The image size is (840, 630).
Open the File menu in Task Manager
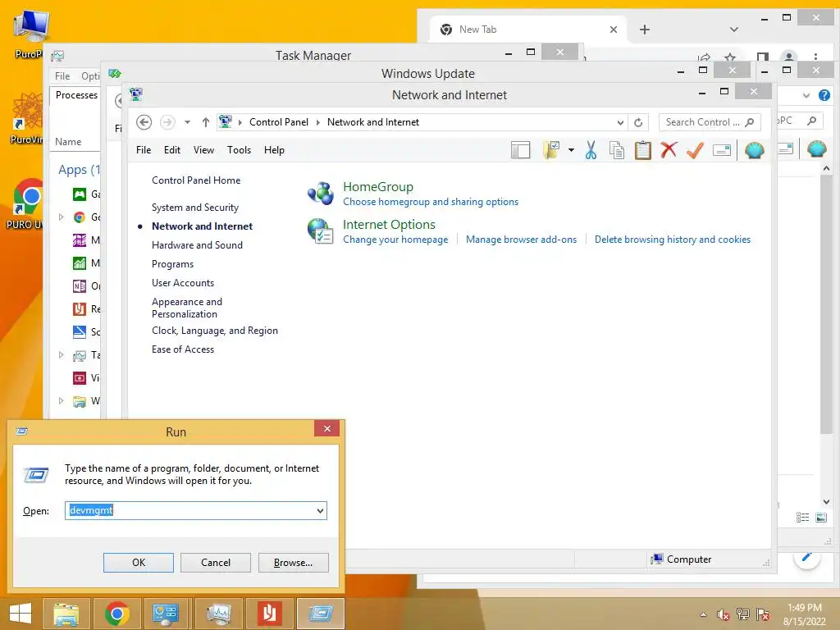click(62, 76)
